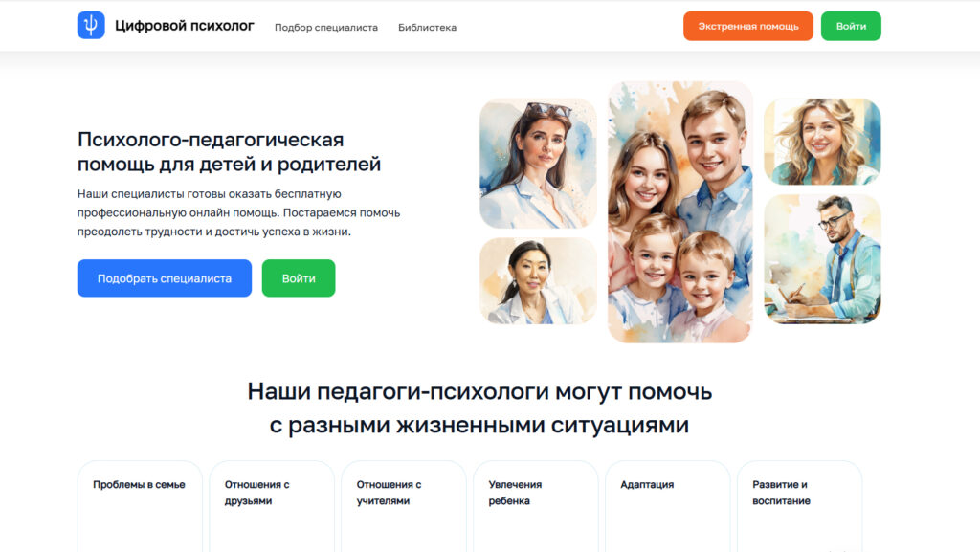The width and height of the screenshot is (980, 552).
Task: Open Подбор специалиста in the navigation
Action: 326,28
